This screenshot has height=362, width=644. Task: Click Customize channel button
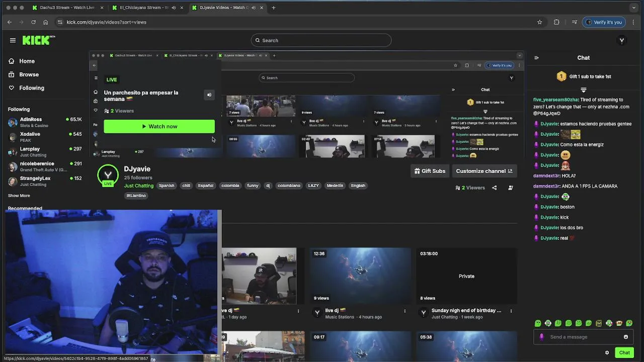coord(484,171)
